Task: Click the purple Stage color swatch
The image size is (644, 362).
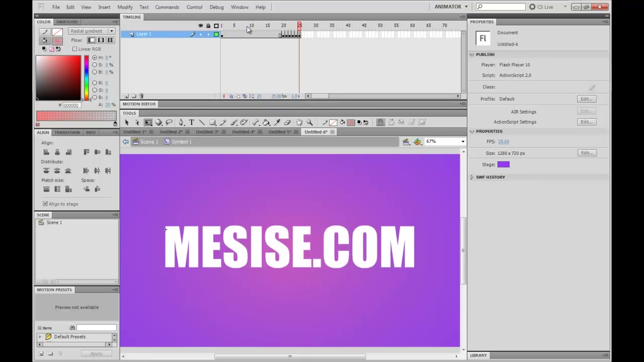Action: (x=503, y=164)
